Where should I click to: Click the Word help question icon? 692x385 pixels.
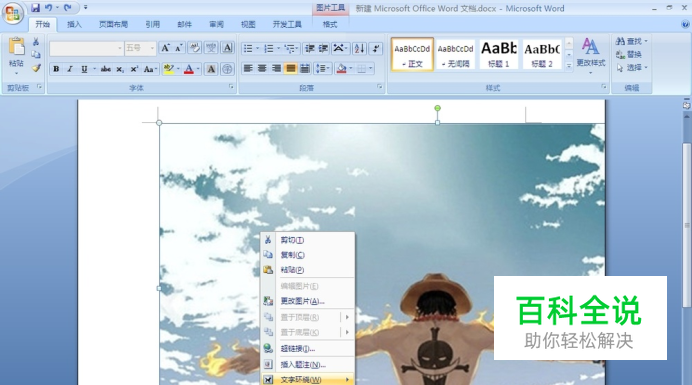(x=685, y=25)
